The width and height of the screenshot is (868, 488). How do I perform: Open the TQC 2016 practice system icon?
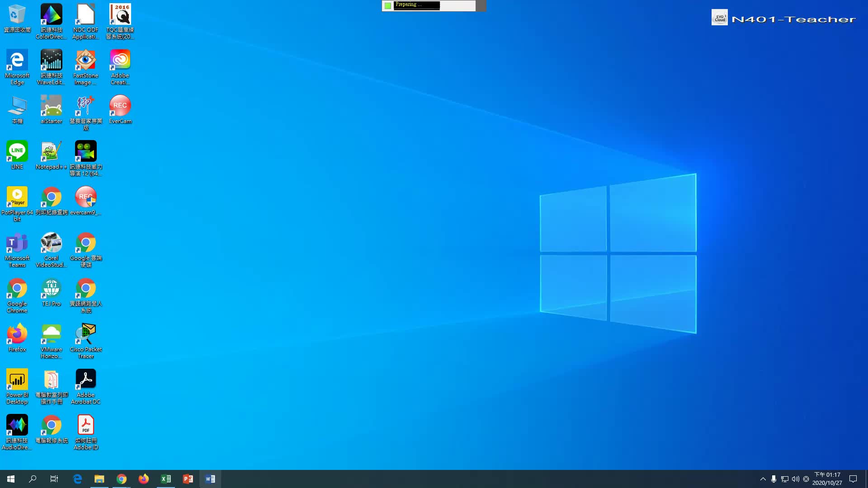click(x=120, y=21)
